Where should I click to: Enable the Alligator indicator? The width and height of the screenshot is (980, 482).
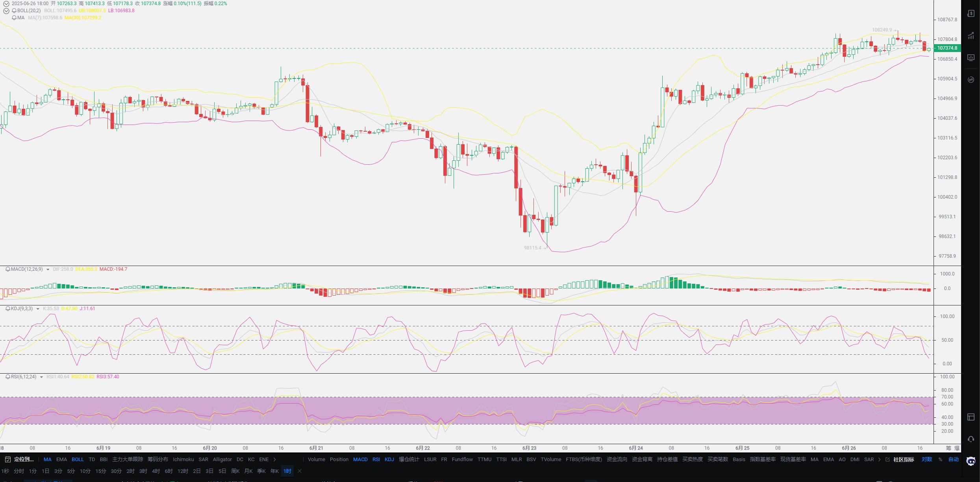coord(222,460)
